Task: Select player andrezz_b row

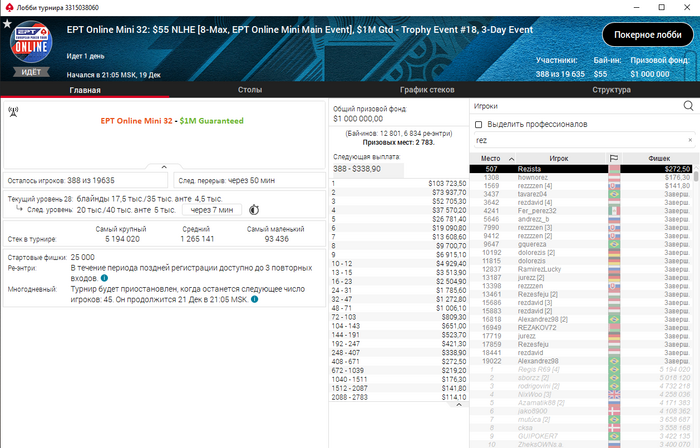Action: 581,219
